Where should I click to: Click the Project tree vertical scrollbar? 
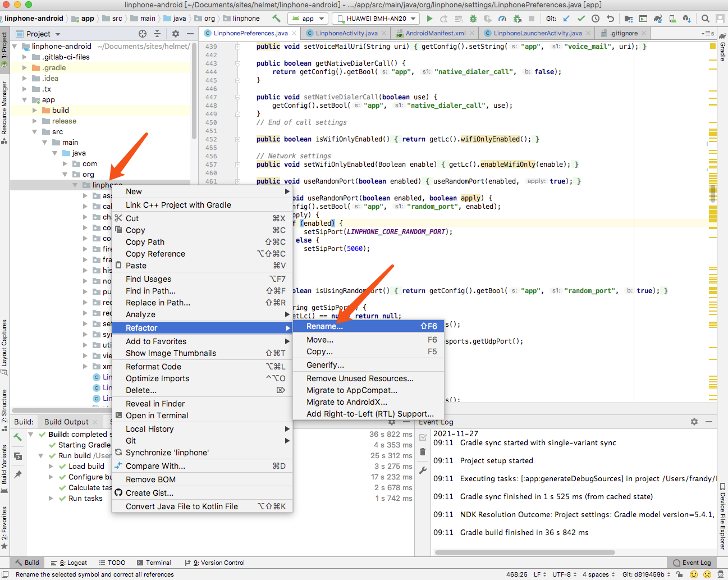pyautogui.click(x=194, y=90)
